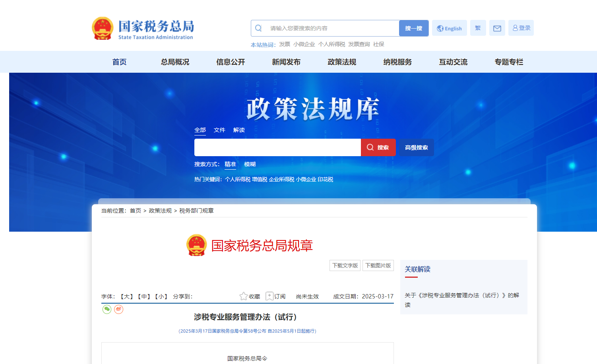Viewport: 597px width, 364px height.
Task: Open 互动交流 menu
Action: (x=453, y=62)
